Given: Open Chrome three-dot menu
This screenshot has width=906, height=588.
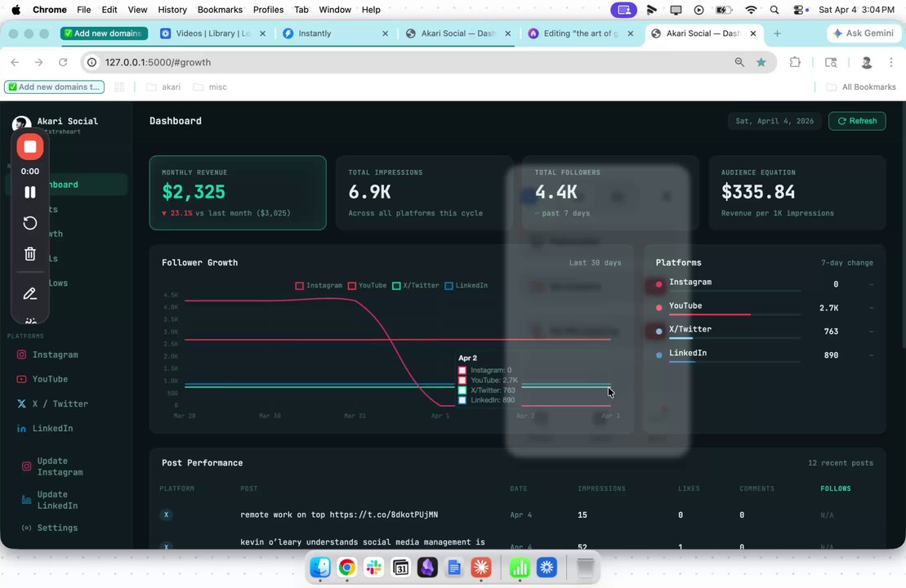Looking at the screenshot, I should click(x=891, y=62).
